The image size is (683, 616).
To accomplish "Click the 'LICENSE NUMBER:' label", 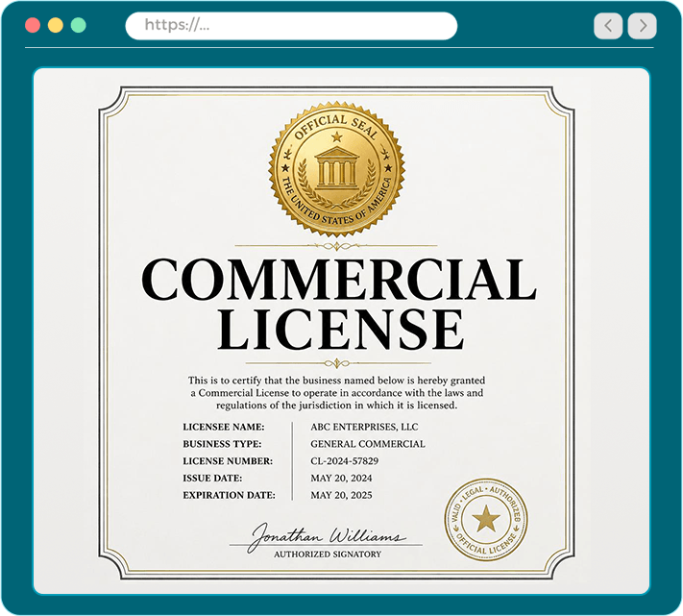I will pos(228,461).
